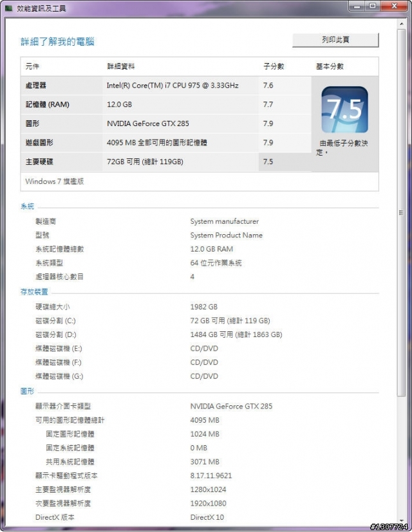Click the driver version 8.17.11.9621
412x532 pixels.
tap(211, 475)
